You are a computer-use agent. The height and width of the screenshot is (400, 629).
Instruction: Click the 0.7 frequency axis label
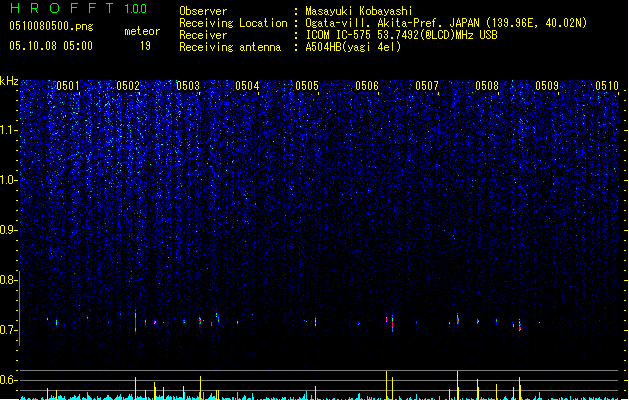tap(8, 330)
